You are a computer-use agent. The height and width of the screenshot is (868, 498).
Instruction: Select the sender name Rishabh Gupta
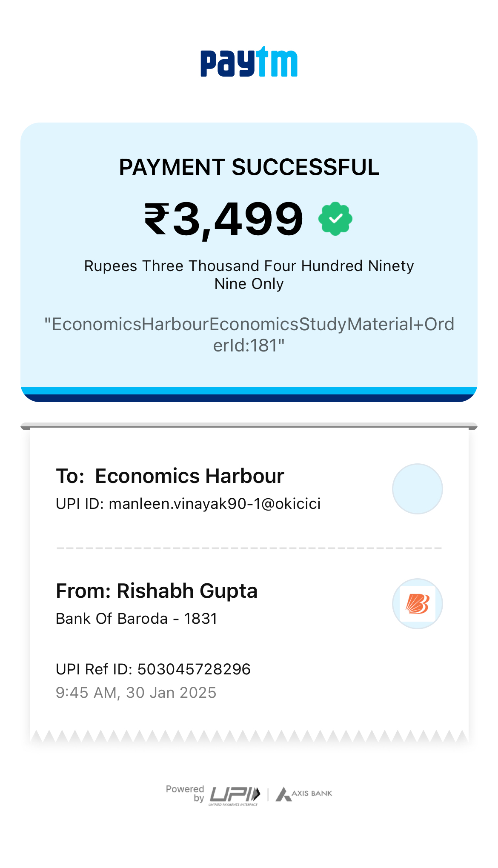187,591
